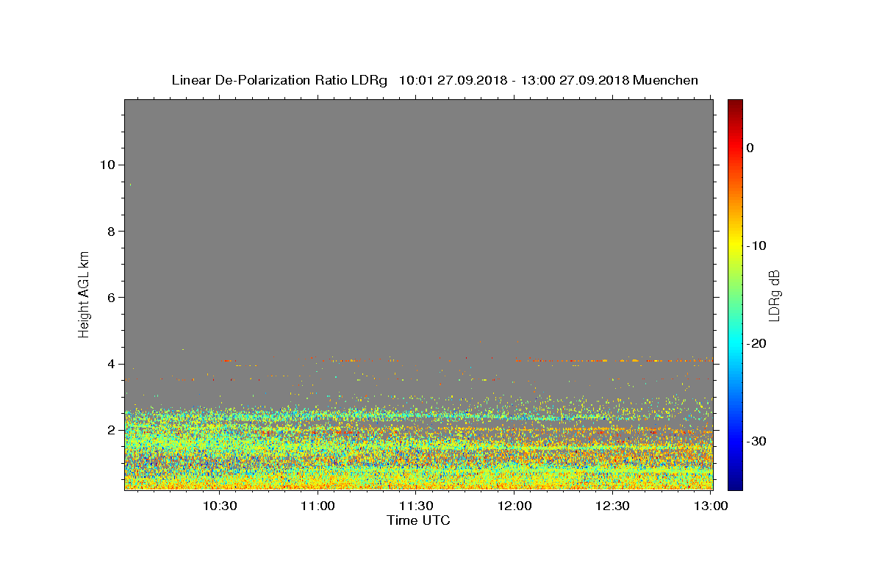Click the colorbar tick label -20
882x588 pixels.
[757, 343]
